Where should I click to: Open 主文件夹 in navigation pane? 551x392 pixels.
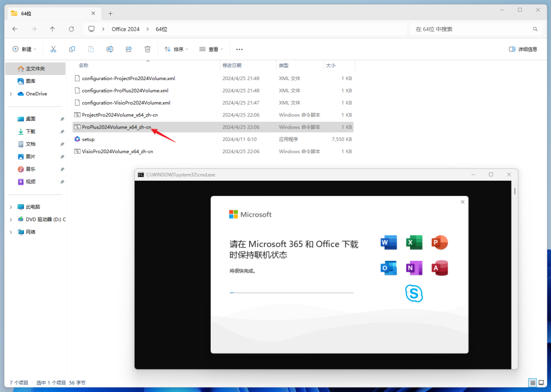(35, 68)
